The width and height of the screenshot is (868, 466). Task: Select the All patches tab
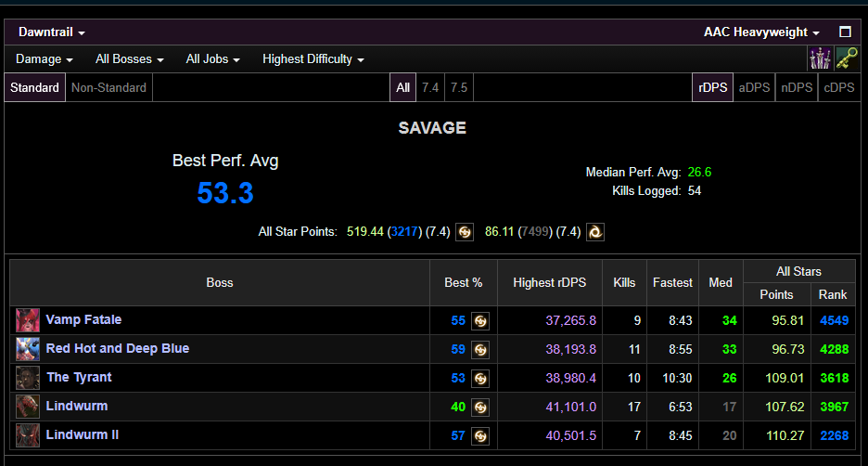tap(403, 87)
